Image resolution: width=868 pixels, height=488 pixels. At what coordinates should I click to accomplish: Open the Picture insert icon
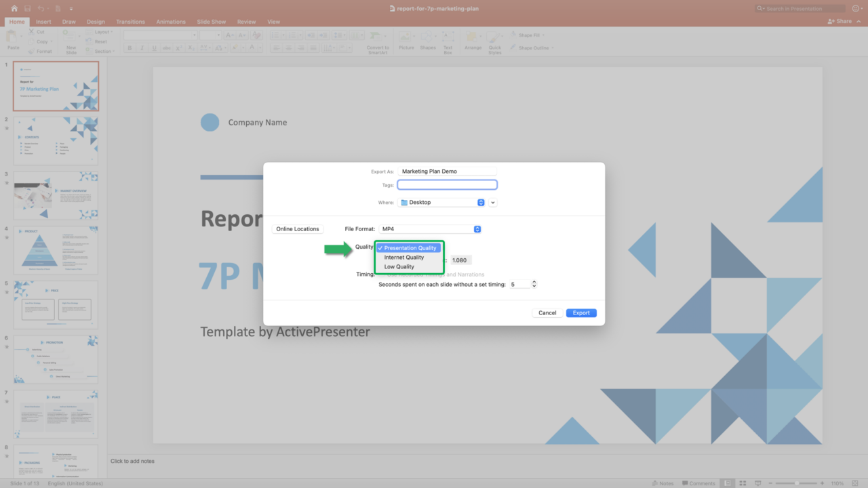(x=406, y=39)
